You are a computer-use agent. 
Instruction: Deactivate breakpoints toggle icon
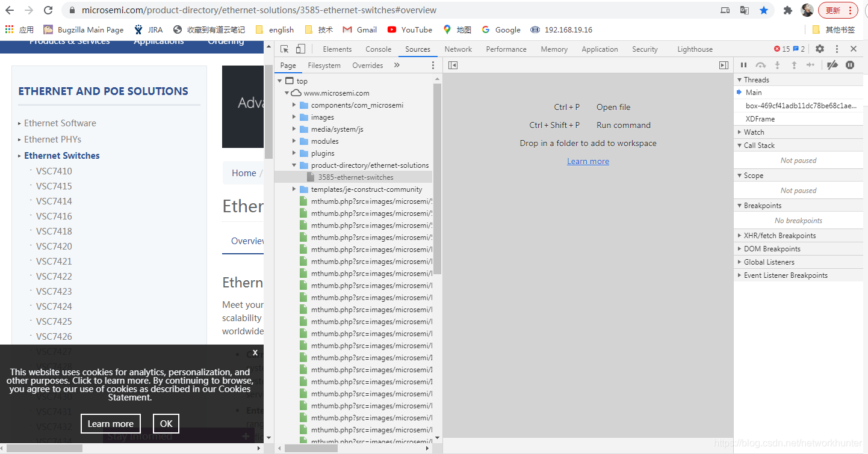point(832,65)
